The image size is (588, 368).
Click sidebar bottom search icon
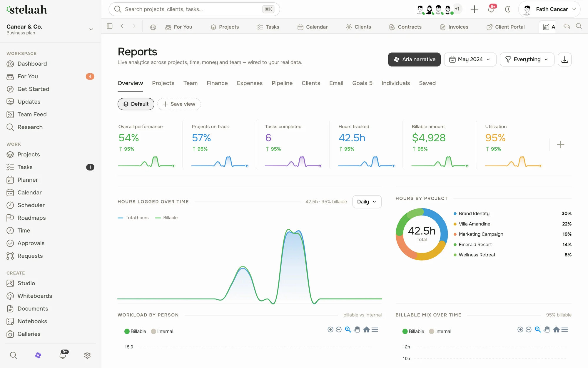[13, 355]
